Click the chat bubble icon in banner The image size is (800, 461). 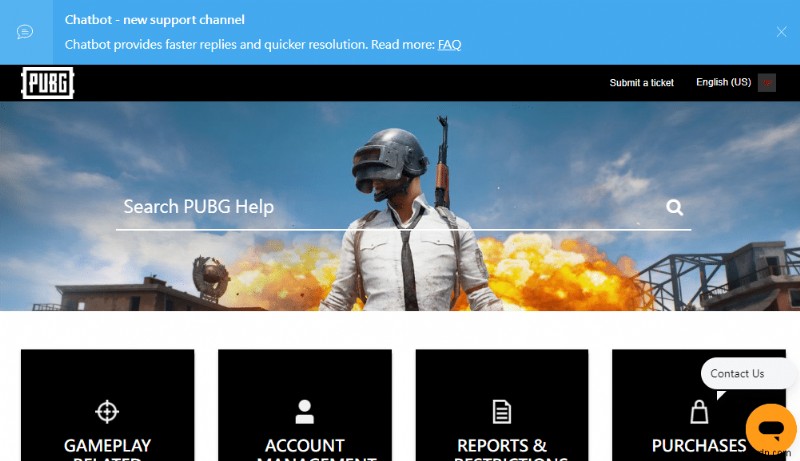pyautogui.click(x=25, y=32)
